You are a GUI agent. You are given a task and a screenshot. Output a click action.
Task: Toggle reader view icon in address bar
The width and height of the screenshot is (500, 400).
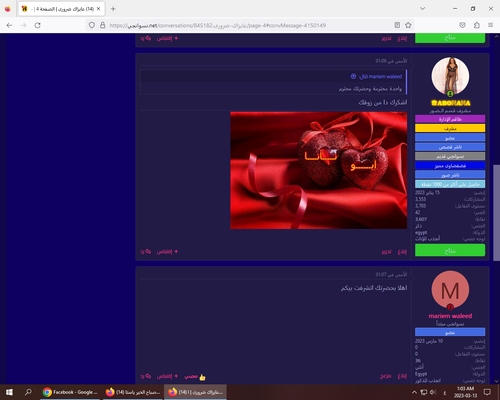click(397, 25)
